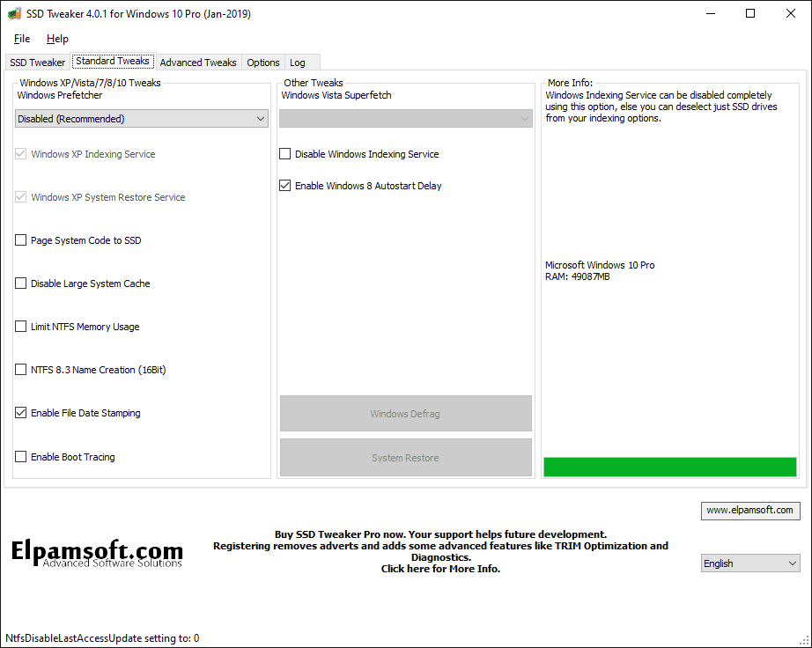The height and width of the screenshot is (648, 812).
Task: Open the Options tab
Action: [x=263, y=63]
